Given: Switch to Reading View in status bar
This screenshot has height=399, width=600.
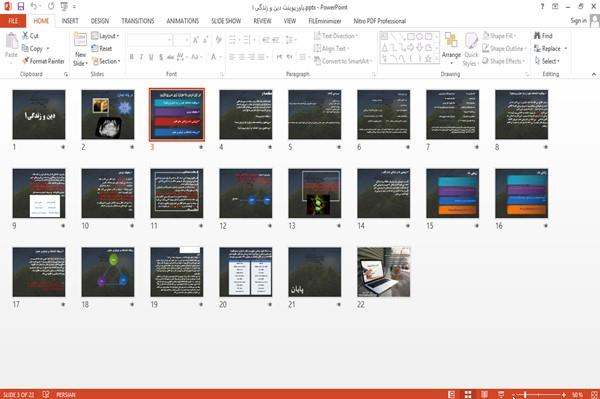Looking at the screenshot, I should [484, 394].
